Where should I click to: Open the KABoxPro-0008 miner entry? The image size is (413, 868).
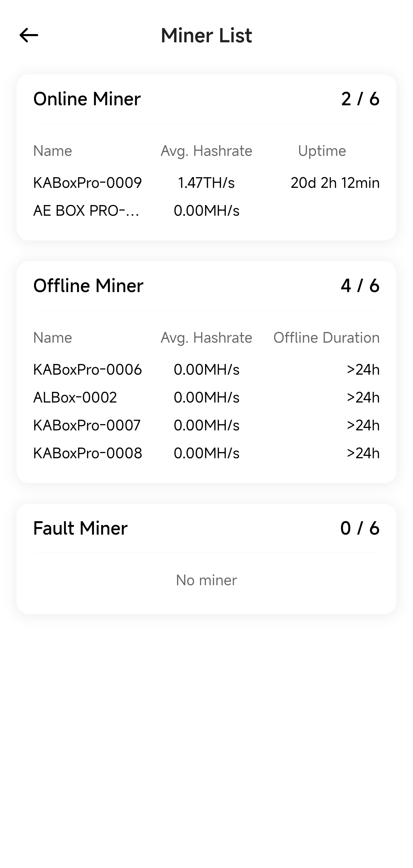click(206, 453)
